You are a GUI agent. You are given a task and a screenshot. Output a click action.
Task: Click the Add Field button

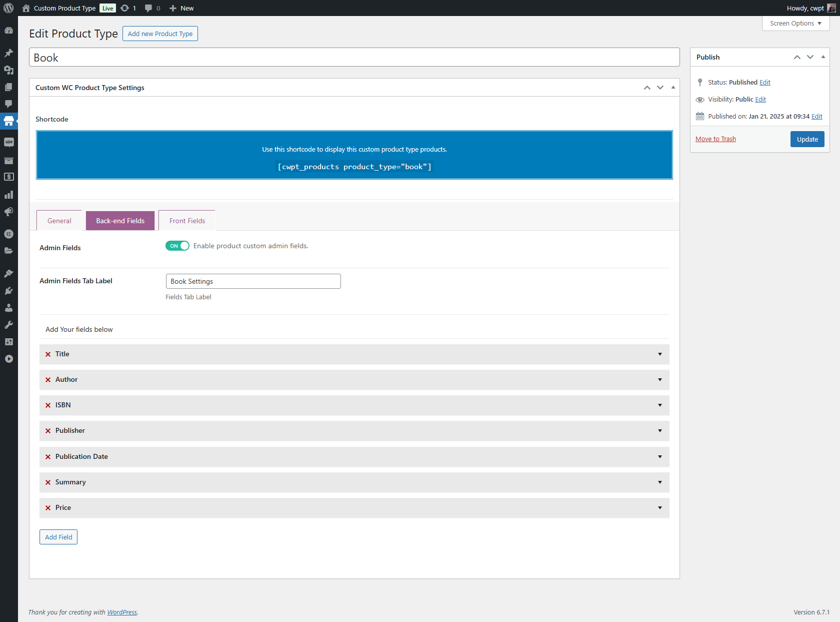[58, 537]
